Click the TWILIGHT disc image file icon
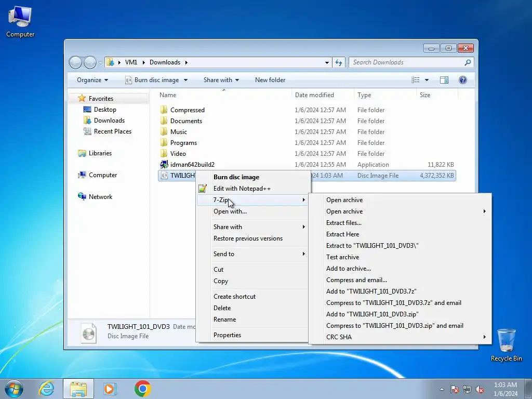 (164, 176)
